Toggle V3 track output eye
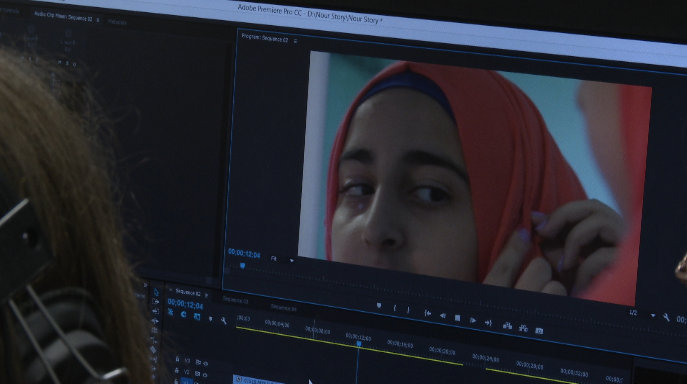The image size is (687, 384). 205,363
